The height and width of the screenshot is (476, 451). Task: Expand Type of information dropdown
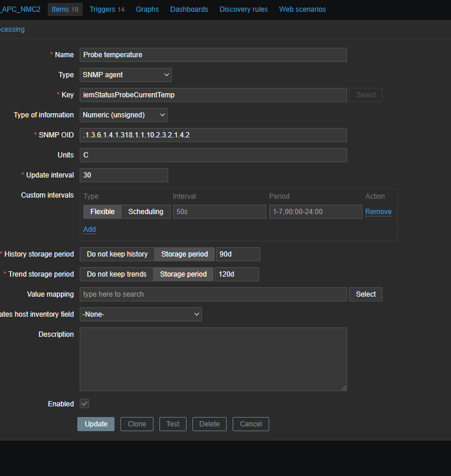(x=123, y=115)
